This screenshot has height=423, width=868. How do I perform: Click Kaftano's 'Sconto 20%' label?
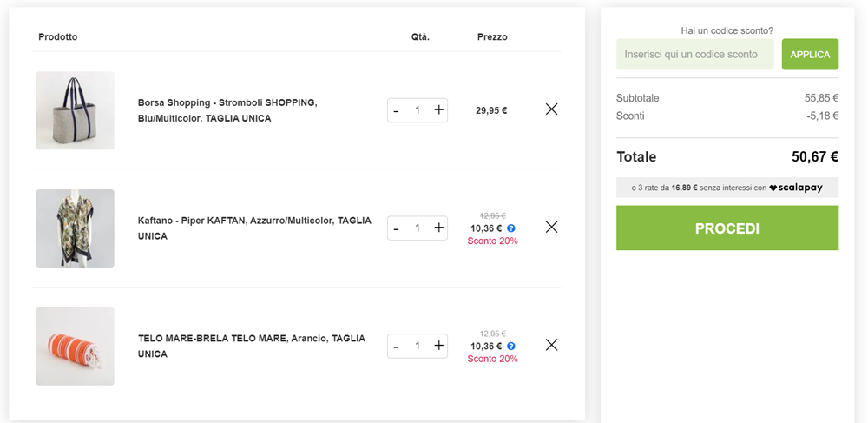coord(492,241)
